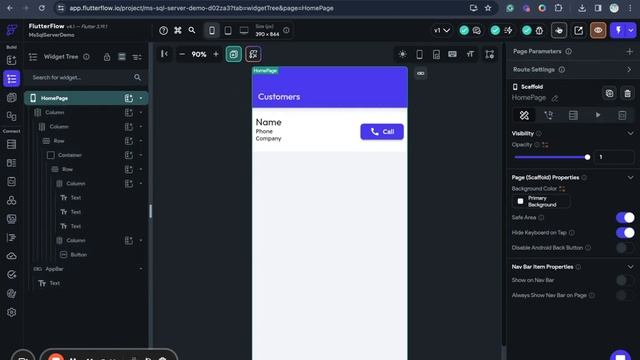Switch to the Animations play tab
The image size is (640, 360).
(598, 116)
